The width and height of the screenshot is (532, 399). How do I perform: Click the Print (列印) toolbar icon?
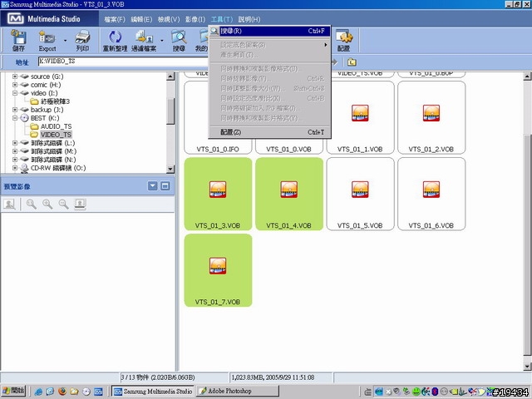click(x=82, y=41)
